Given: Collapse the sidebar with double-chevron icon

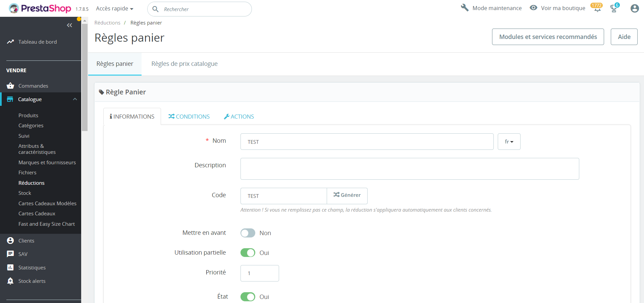Looking at the screenshot, I should (x=69, y=25).
